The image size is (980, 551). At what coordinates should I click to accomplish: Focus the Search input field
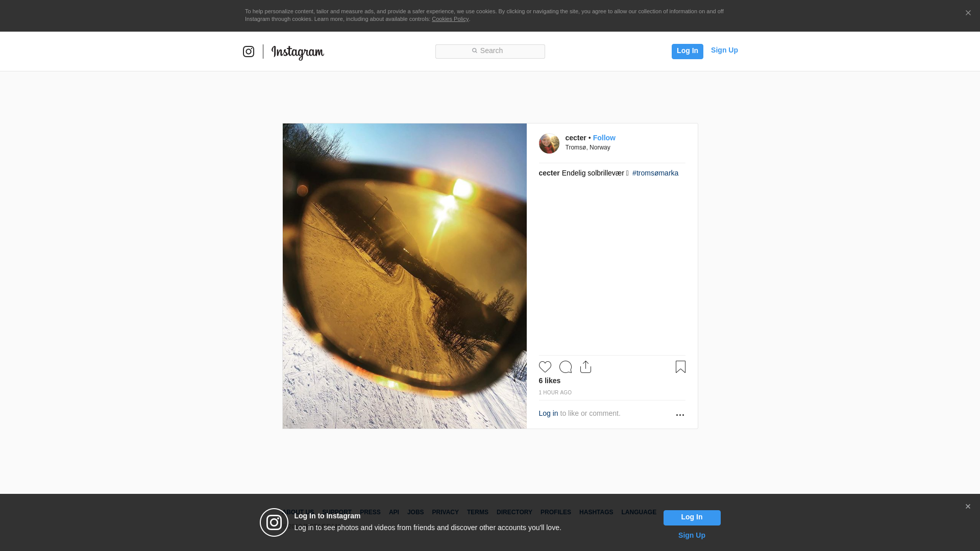click(x=490, y=51)
